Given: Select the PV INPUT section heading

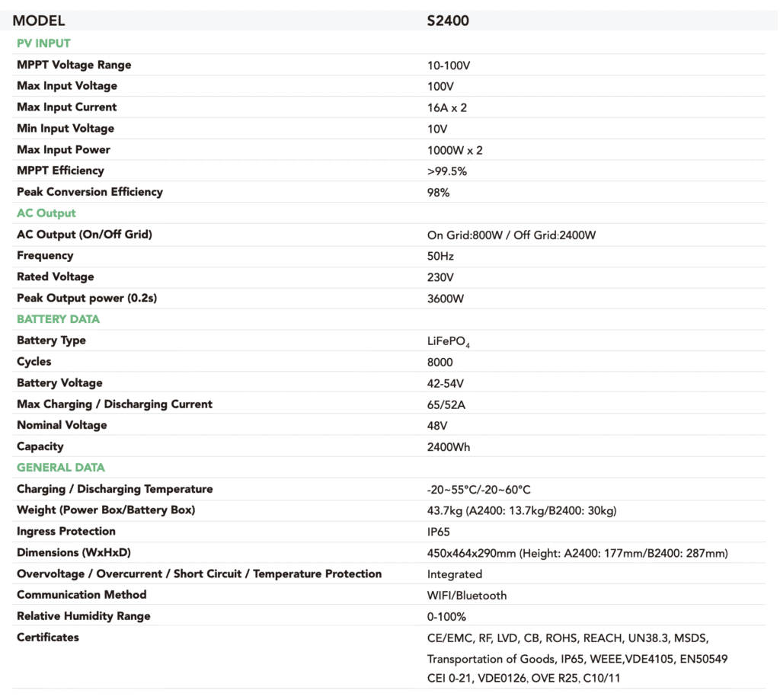Looking at the screenshot, I should coord(43,43).
